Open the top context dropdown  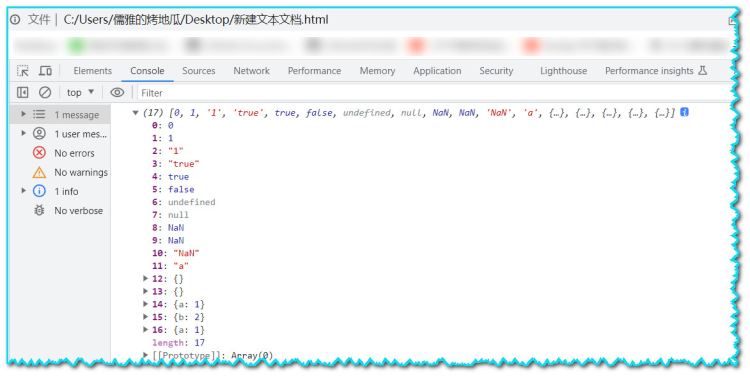click(80, 92)
